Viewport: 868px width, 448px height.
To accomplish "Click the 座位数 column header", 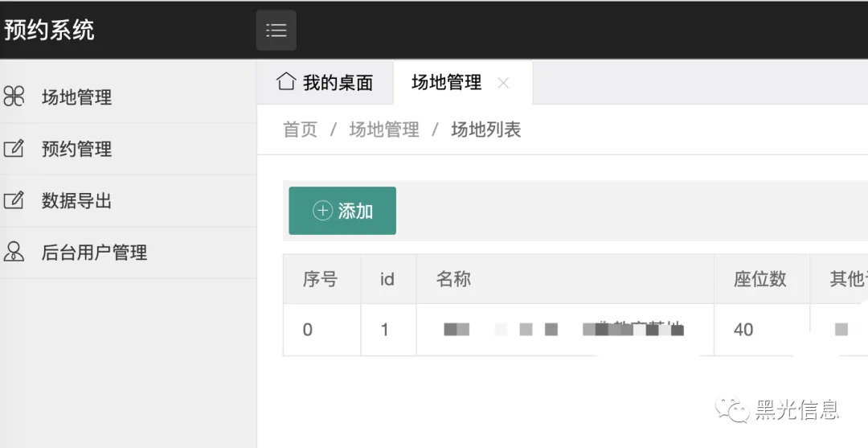I will (x=759, y=279).
